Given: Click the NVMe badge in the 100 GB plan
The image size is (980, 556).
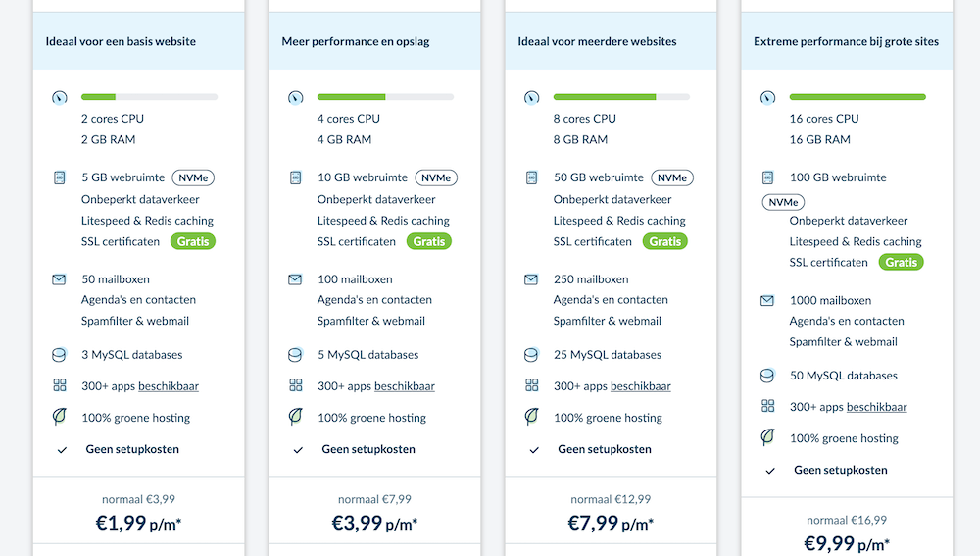Looking at the screenshot, I should point(782,202).
